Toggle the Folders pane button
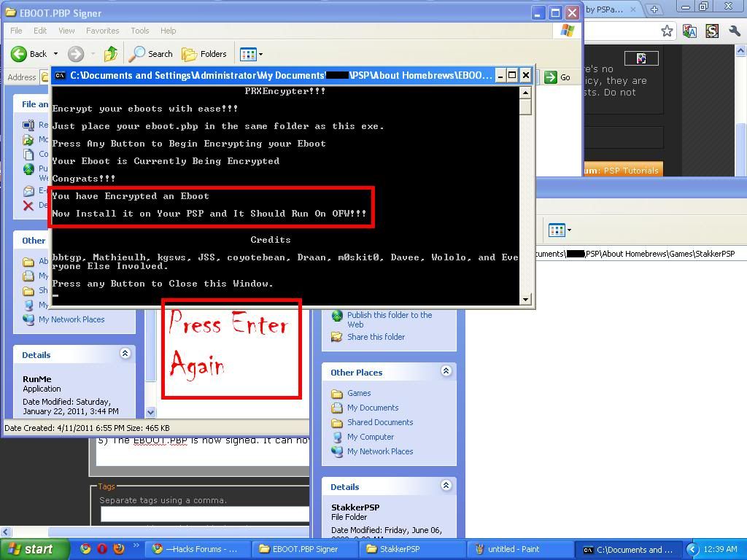Viewport: 747px width, 560px height. tap(204, 54)
